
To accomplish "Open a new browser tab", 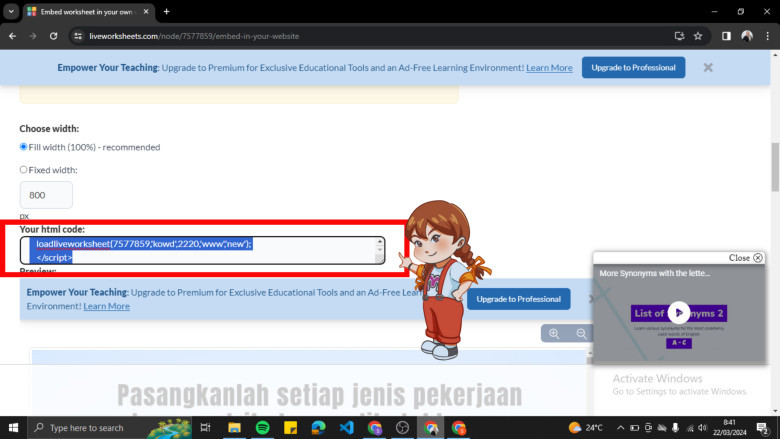I will point(167,11).
